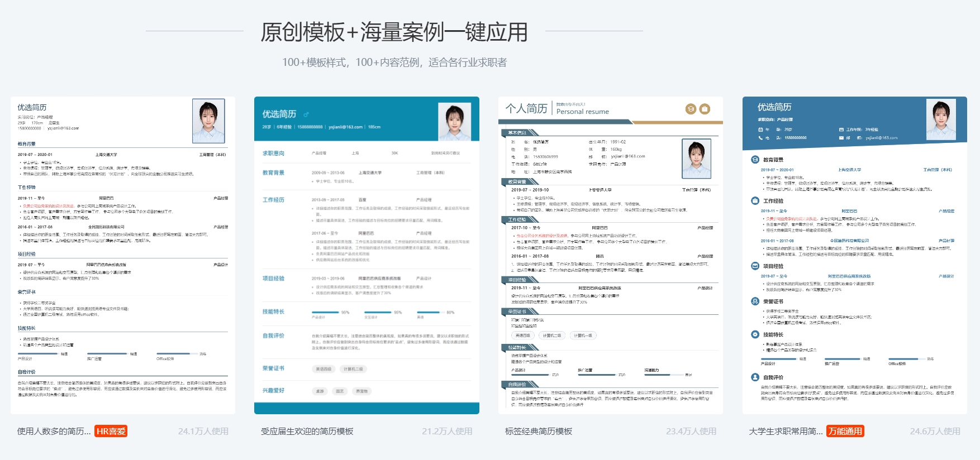Click the 教育背景 section icon in the 万能通用 template
Viewport: 980px width, 460px height.
[755, 160]
